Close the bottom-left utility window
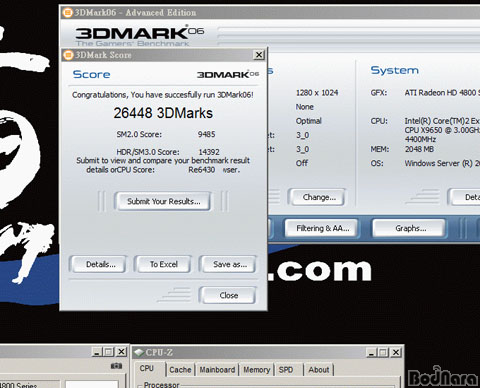This screenshot has width=480, height=388. (122, 352)
